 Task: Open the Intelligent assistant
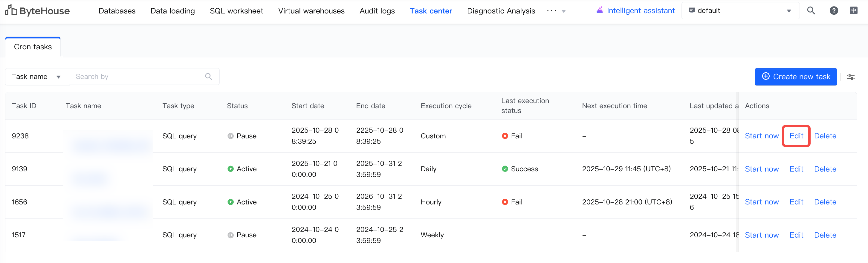(635, 11)
